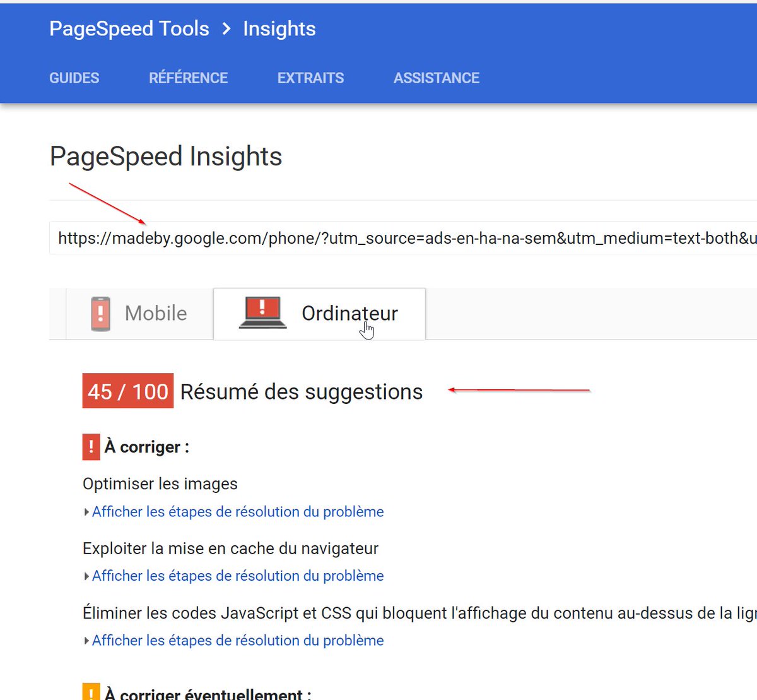Open the Insights breadcrumb link
The height and width of the screenshot is (700, 757).
pos(279,28)
